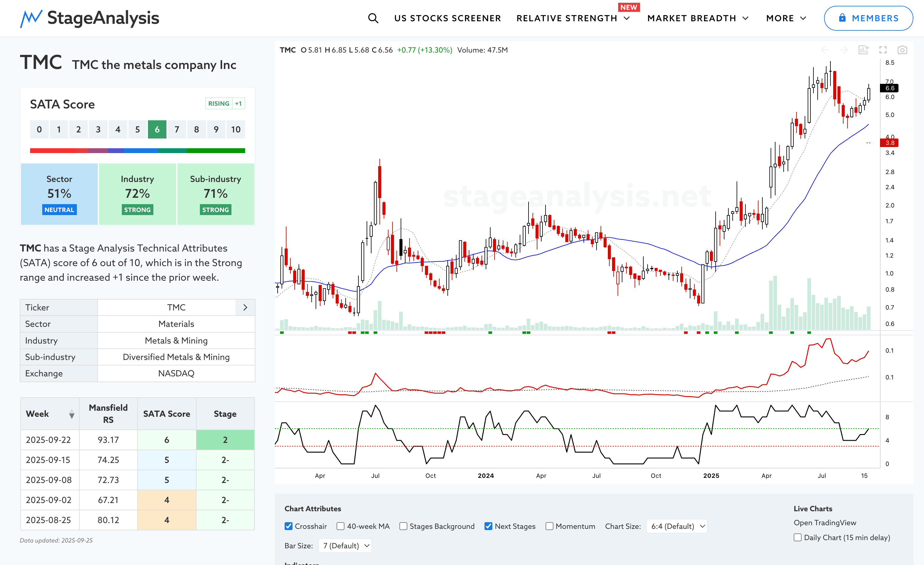
Task: Click the 6.6 current price label
Action: pos(889,88)
